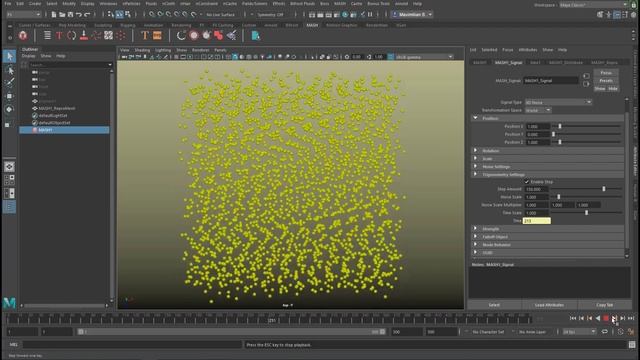The image size is (640, 360).
Task: Click the Save Scene icon
Action: pos(70,15)
